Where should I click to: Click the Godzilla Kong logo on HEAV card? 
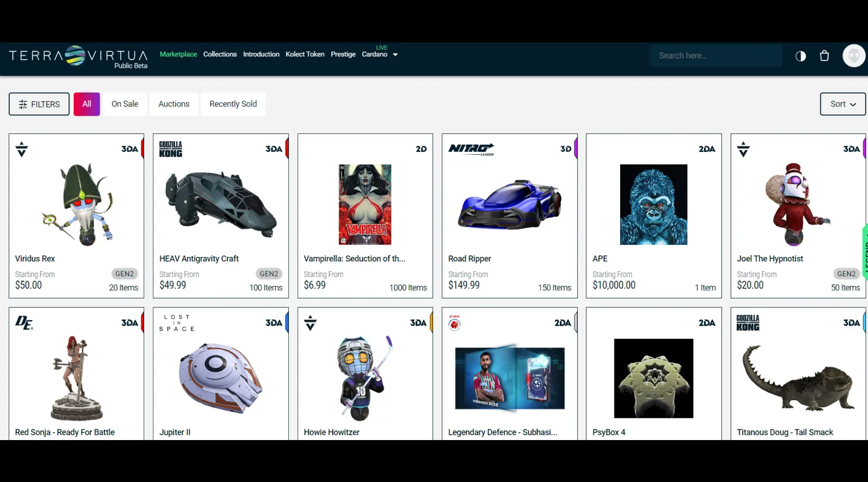tap(171, 149)
